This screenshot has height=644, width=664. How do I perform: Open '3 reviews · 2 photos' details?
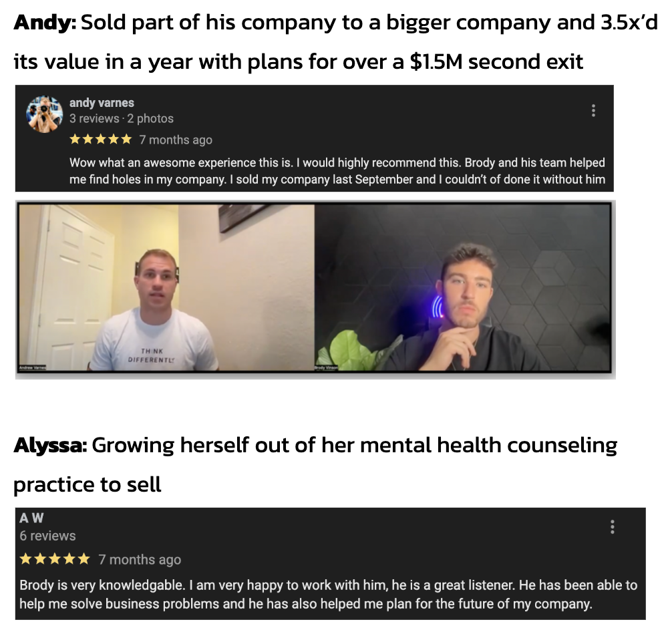point(122,118)
